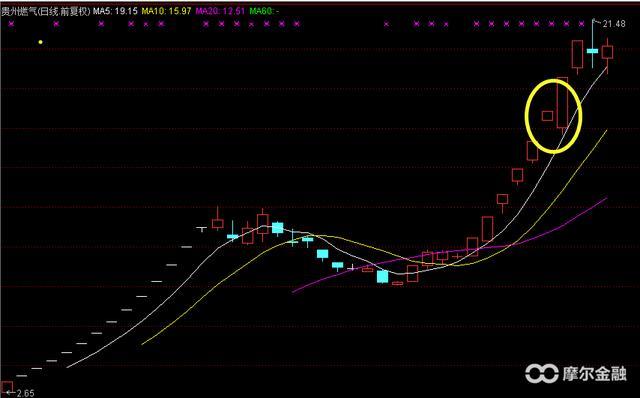This screenshot has height=398, width=640.
Task: Click the small red candle inside the yellow circle
Action: coord(547,116)
